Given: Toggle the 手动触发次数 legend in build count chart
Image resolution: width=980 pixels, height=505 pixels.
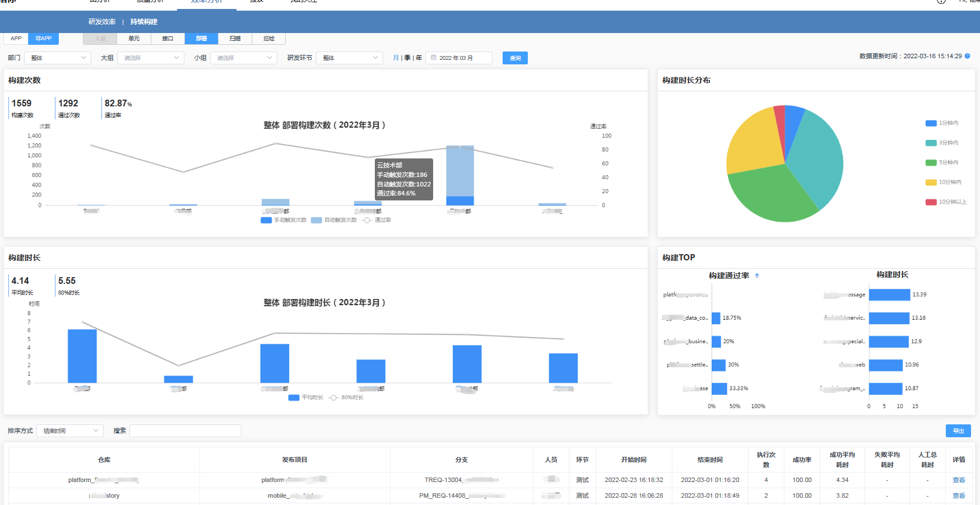Looking at the screenshot, I should (284, 220).
